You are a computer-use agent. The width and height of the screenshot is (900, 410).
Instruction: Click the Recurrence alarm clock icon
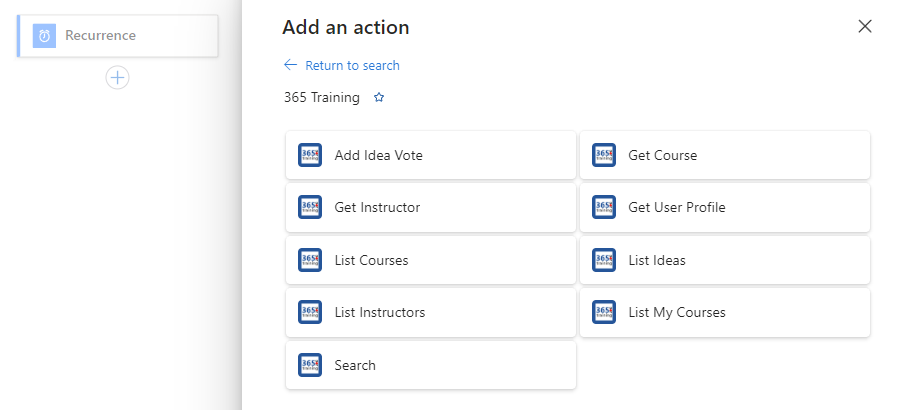(44, 36)
